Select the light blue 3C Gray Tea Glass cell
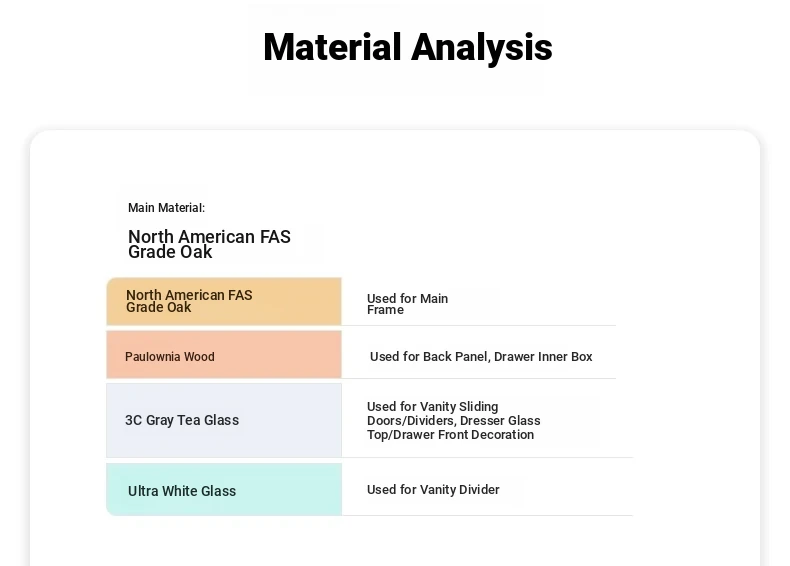 point(224,420)
